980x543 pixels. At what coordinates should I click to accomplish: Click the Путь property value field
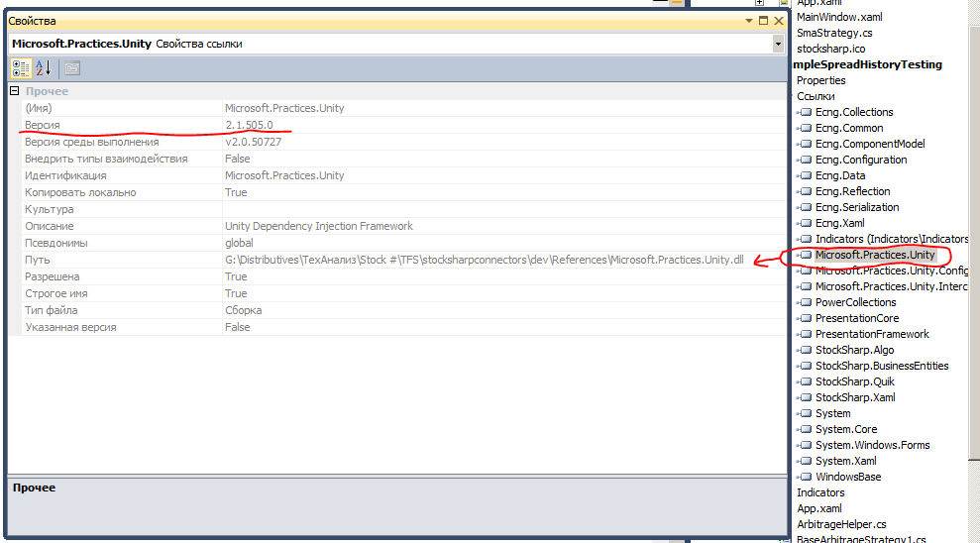coord(484,260)
